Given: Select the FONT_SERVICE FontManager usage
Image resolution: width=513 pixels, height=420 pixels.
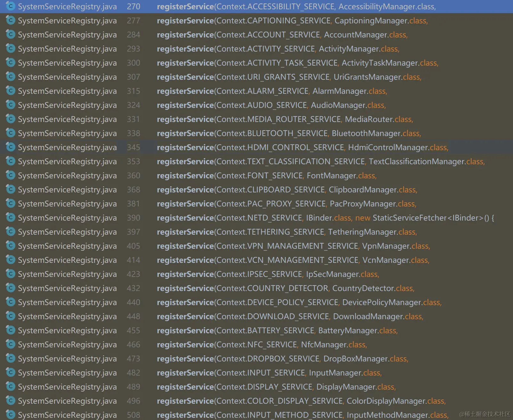Looking at the screenshot, I should coord(267,176).
